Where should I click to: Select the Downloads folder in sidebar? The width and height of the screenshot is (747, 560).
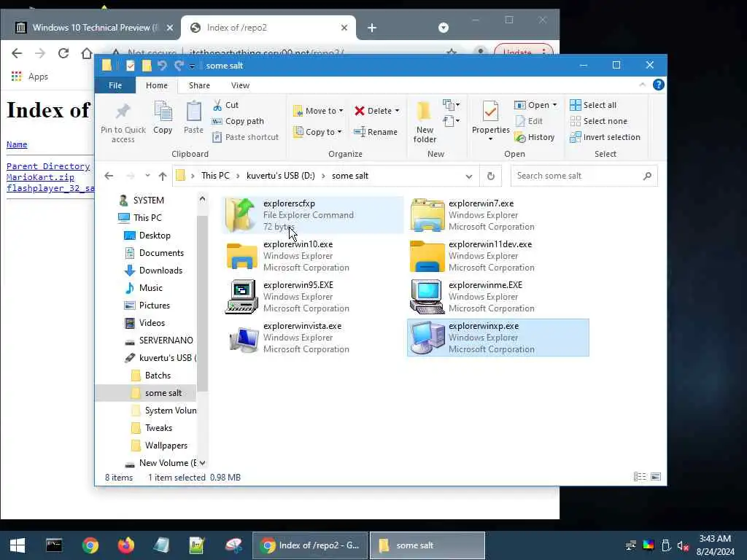click(x=160, y=271)
